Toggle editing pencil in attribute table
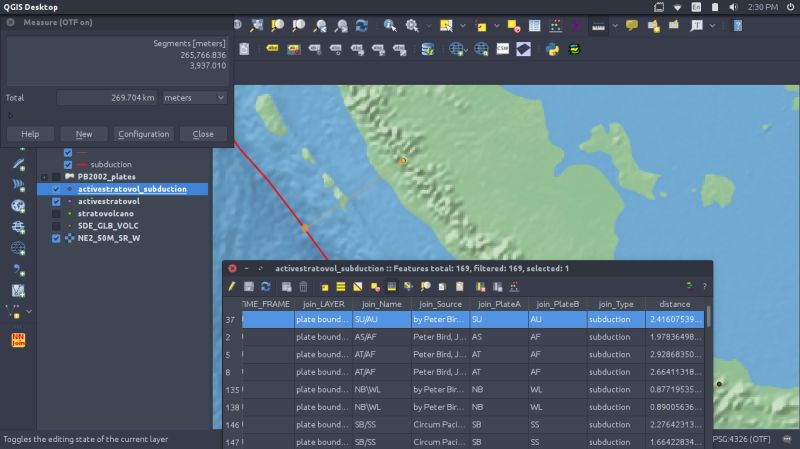Image resolution: width=800 pixels, height=449 pixels. point(232,287)
